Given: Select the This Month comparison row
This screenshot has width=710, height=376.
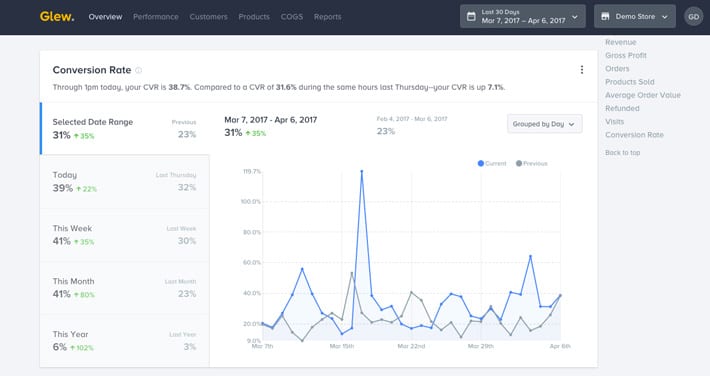Looking at the screenshot, I should [125, 288].
